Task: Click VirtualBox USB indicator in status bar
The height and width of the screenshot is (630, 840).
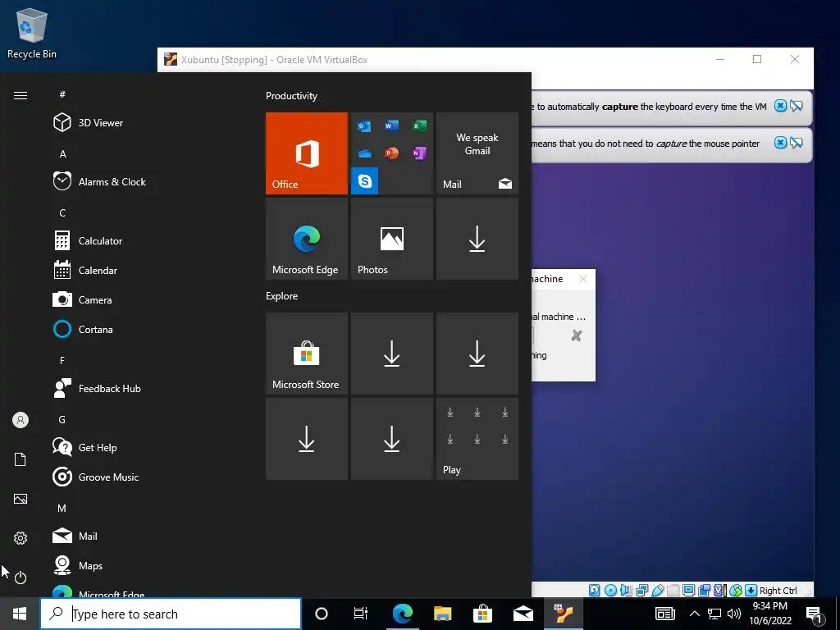Action: [657, 591]
